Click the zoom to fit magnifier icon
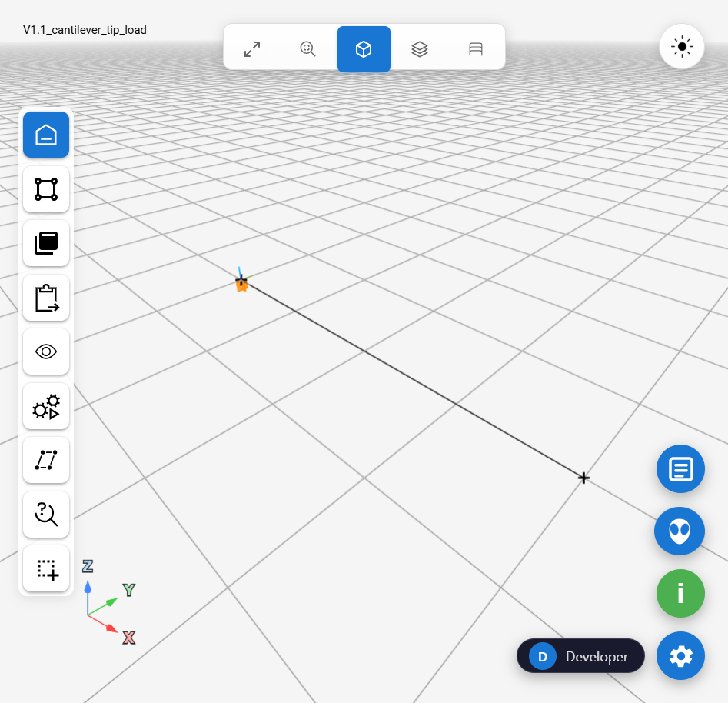Image resolution: width=728 pixels, height=703 pixels. pyautogui.click(x=307, y=48)
